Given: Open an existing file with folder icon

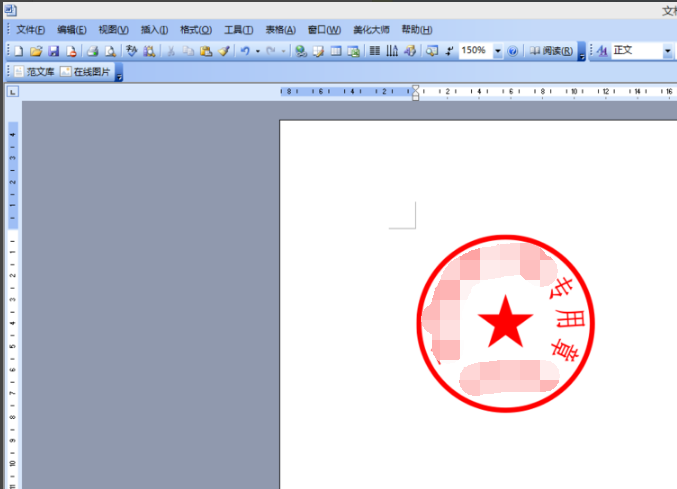Looking at the screenshot, I should 36,51.
